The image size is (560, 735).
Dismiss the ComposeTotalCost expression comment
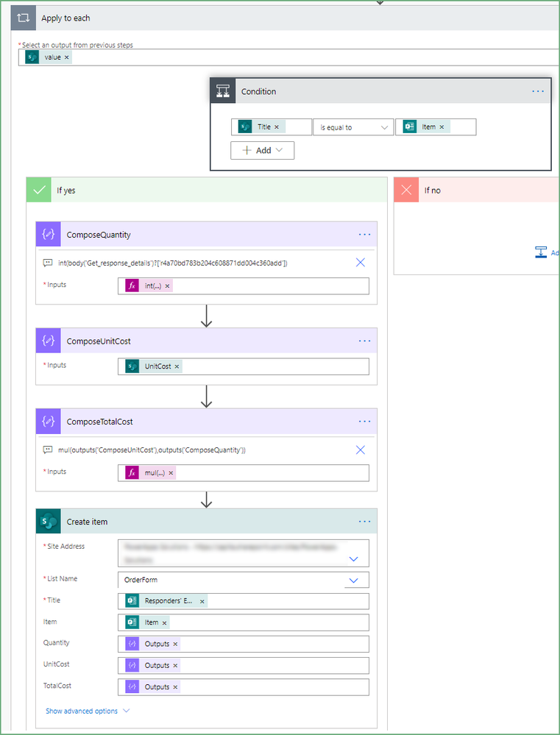pos(360,450)
